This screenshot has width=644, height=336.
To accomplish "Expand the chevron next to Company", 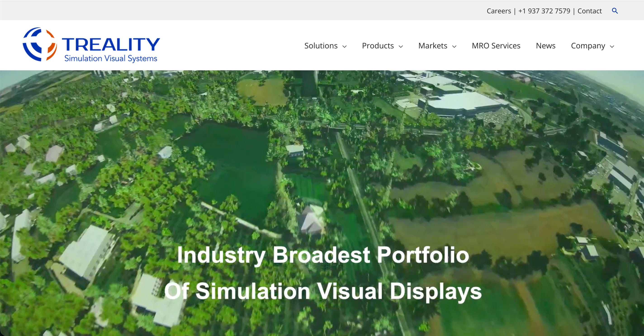I will click(612, 47).
